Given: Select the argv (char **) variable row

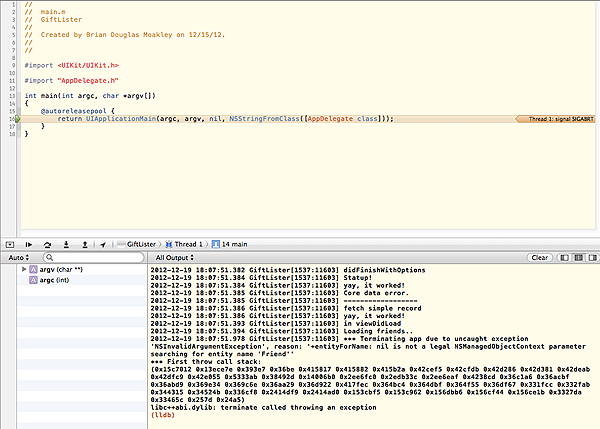Looking at the screenshot, I should 82,269.
